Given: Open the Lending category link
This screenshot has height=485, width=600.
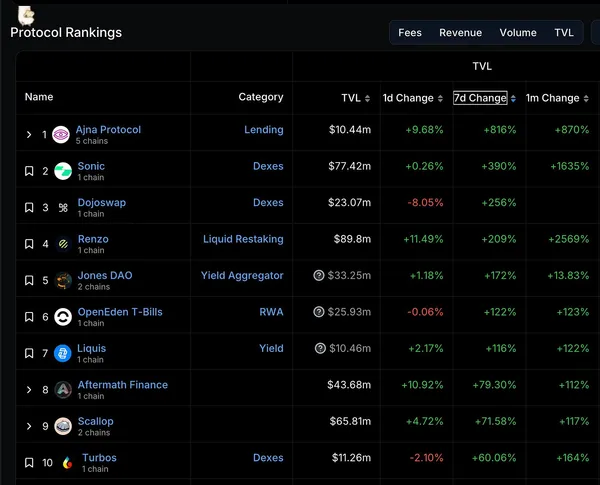Looking at the screenshot, I should click(264, 130).
